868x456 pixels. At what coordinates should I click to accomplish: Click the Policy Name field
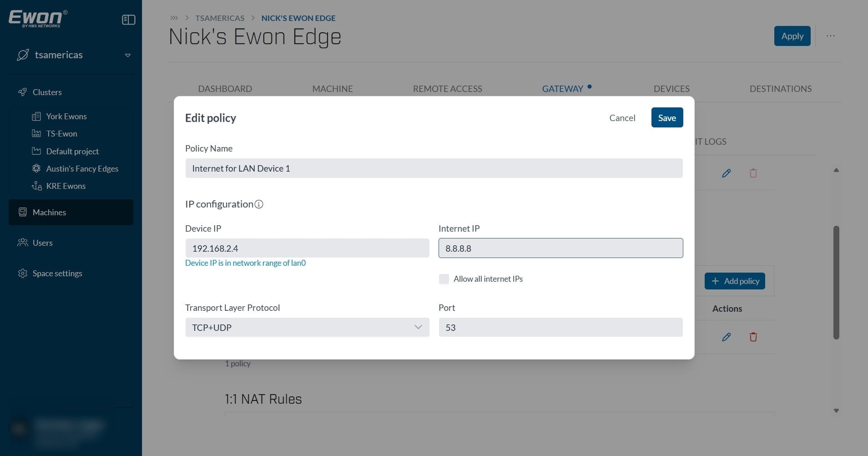click(x=434, y=168)
